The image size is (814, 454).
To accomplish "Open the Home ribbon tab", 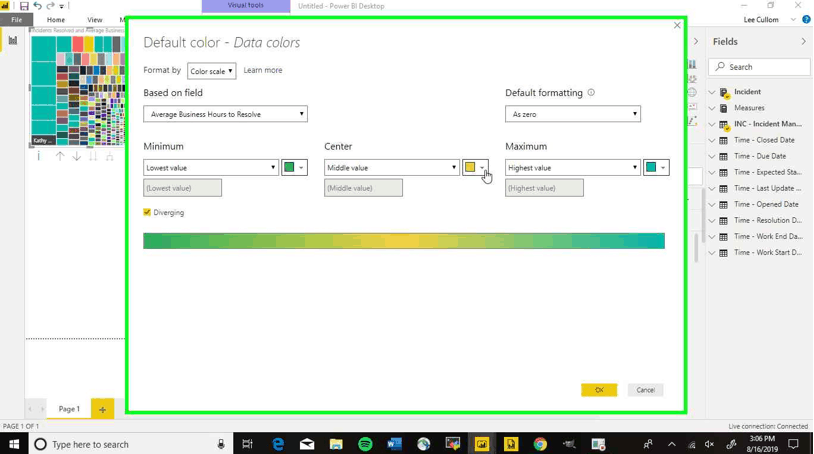I will [56, 20].
